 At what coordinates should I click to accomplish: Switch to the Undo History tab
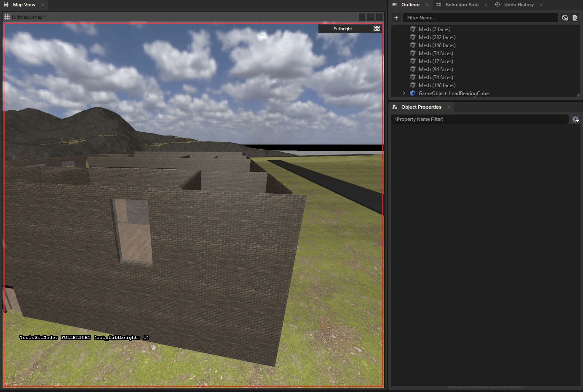click(519, 5)
